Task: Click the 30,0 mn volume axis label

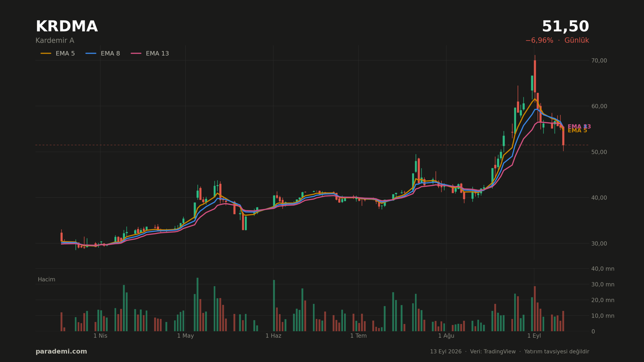Action: pos(603,284)
